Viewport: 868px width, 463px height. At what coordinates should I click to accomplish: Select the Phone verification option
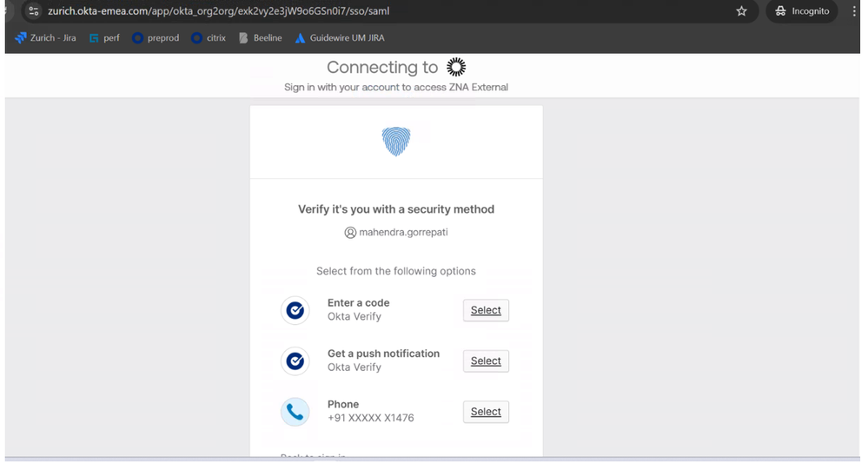[x=486, y=412]
